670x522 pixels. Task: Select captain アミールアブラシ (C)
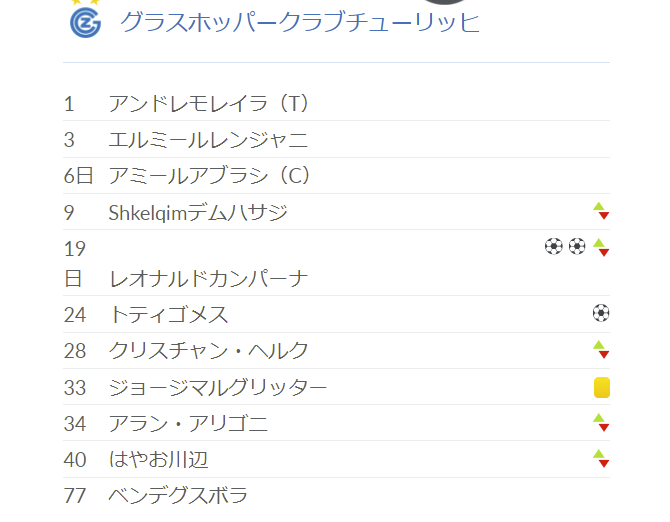click(209, 176)
